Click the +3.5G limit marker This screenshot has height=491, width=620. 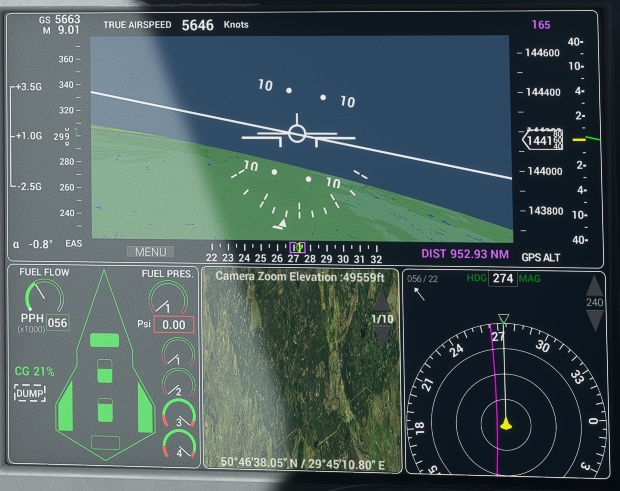pyautogui.click(x=28, y=87)
